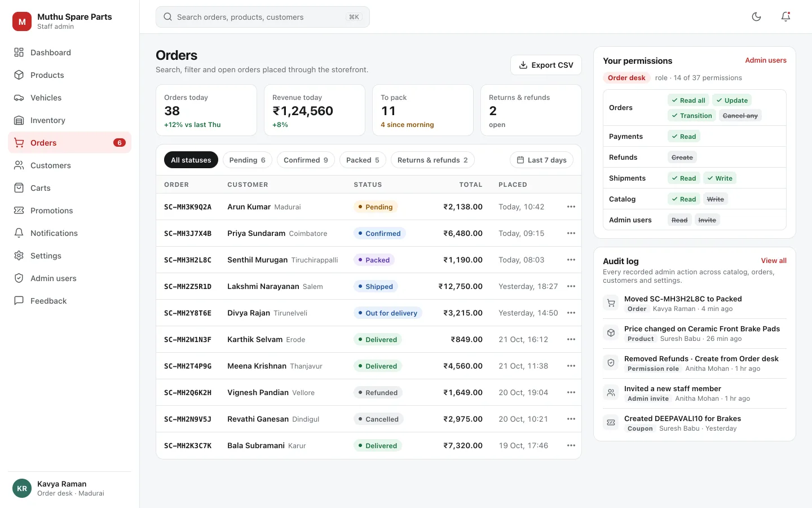Click the Admin users shield icon
The height and width of the screenshot is (508, 812).
click(x=19, y=278)
